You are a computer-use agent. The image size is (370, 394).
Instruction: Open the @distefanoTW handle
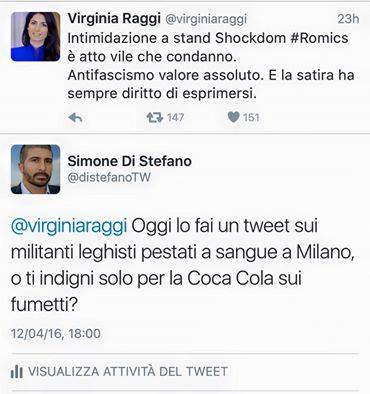tap(109, 177)
